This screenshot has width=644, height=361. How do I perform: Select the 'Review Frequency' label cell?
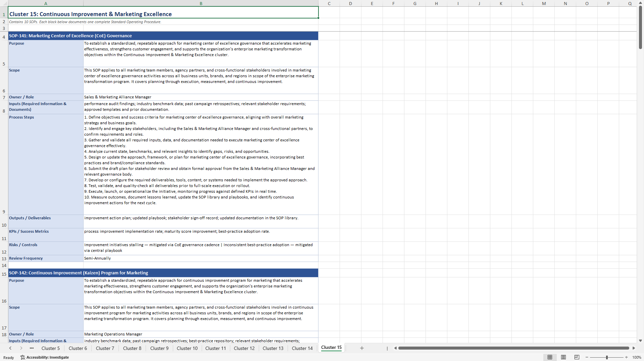tap(46, 259)
